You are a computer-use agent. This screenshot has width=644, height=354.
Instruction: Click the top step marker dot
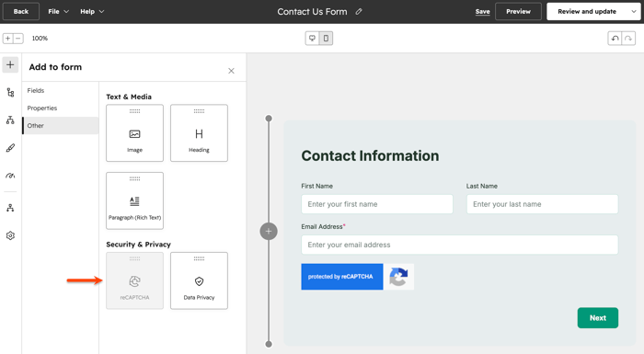coord(269,119)
